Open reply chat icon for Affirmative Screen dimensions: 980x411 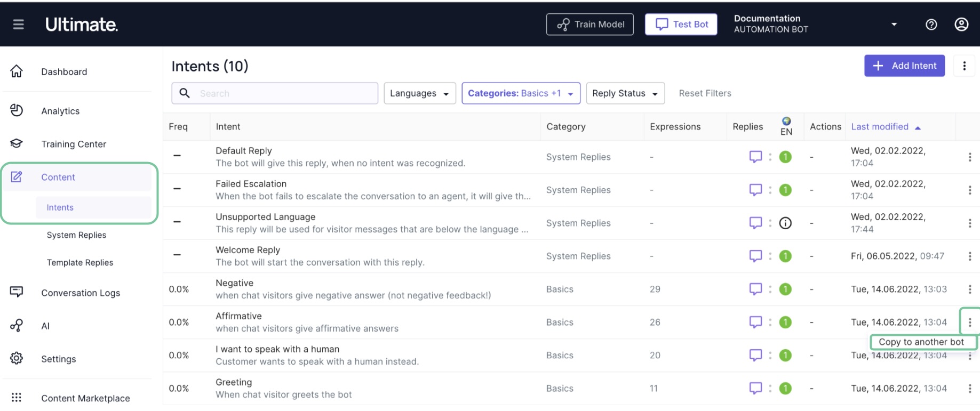coord(755,322)
